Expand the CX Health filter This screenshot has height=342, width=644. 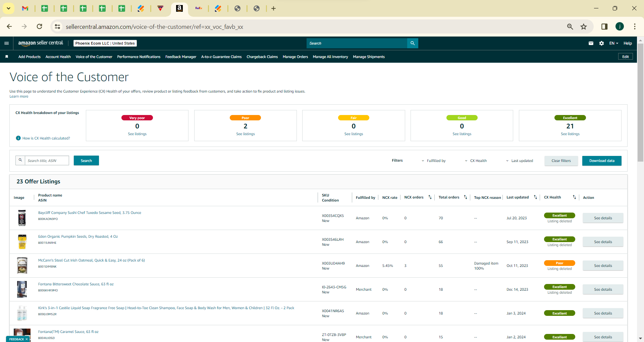point(476,161)
